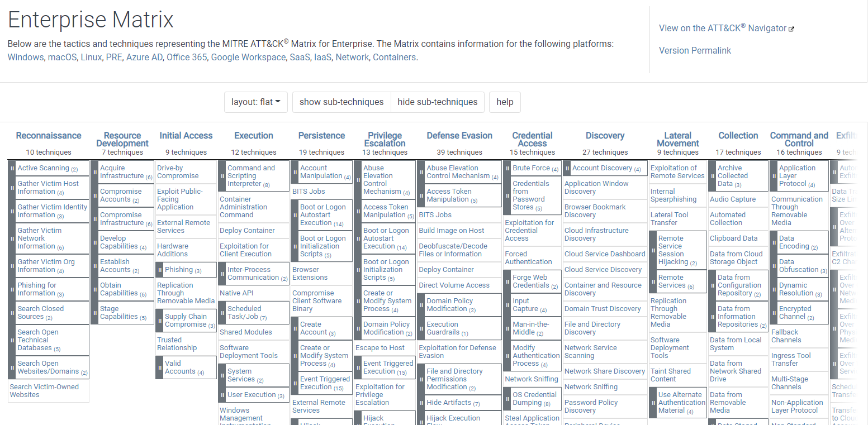Open Network Sniffing under Credential Access
The image size is (868, 425).
click(x=532, y=379)
